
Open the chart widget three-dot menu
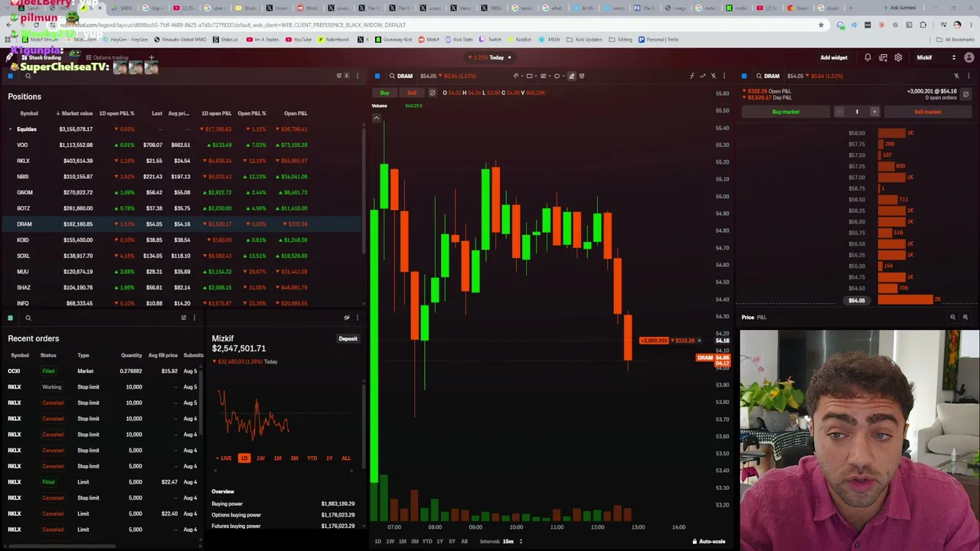[724, 76]
